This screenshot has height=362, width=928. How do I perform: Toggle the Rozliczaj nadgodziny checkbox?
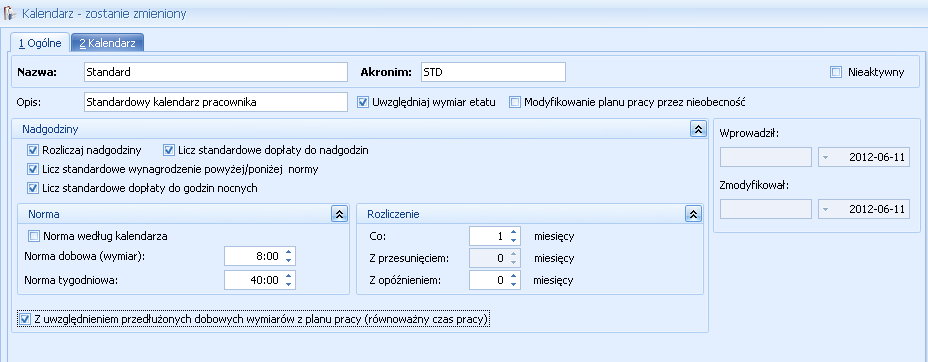[33, 150]
